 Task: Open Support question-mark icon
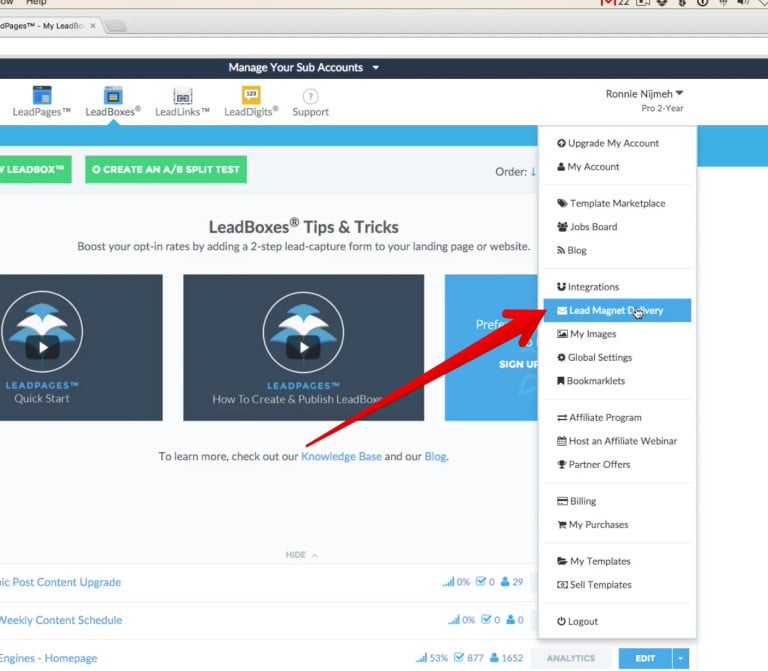click(310, 96)
